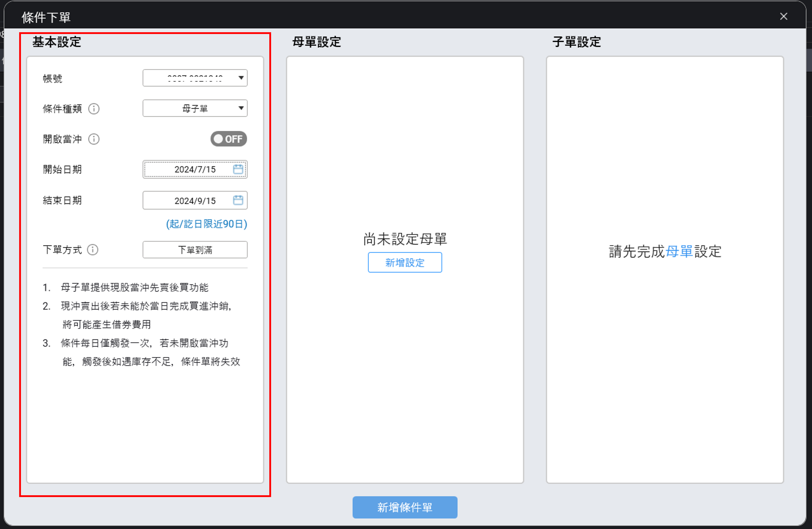The width and height of the screenshot is (812, 529).
Task: Click note 3 beginning 條件每日僅觸發一次
Action: point(142,352)
